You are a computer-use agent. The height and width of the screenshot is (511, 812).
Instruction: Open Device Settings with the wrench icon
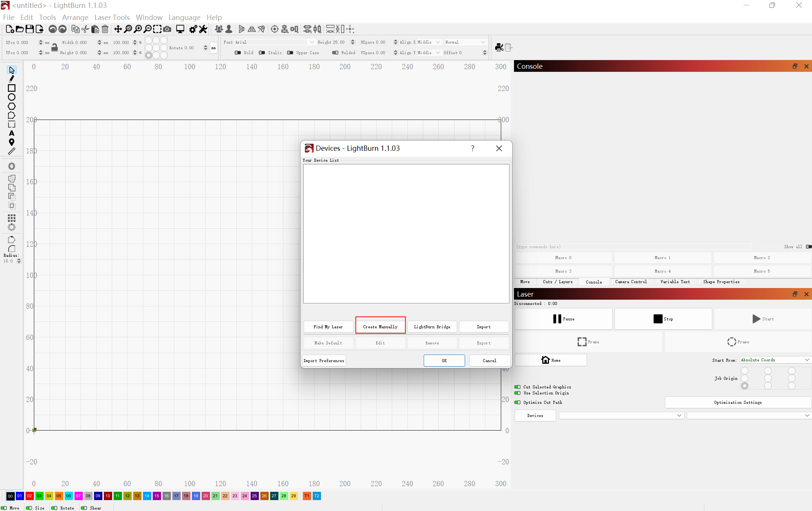pyautogui.click(x=203, y=29)
